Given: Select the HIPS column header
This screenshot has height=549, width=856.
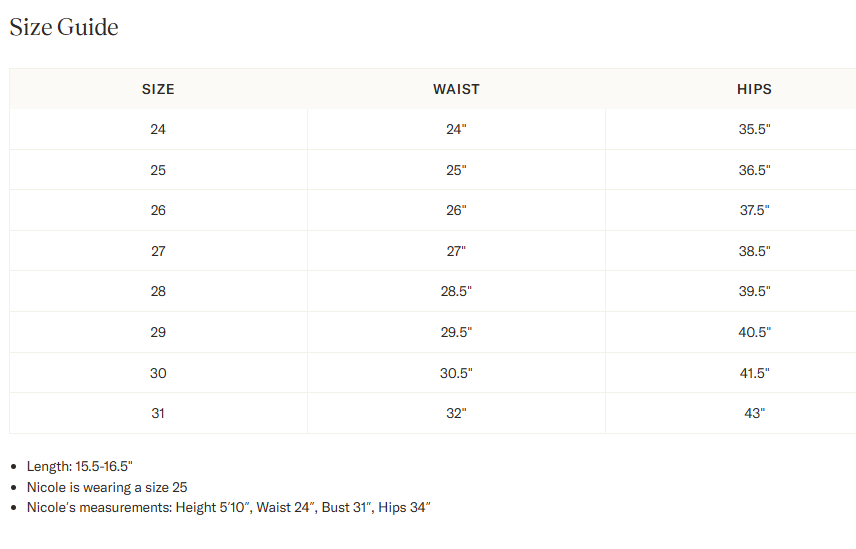Looking at the screenshot, I should click(x=754, y=89).
